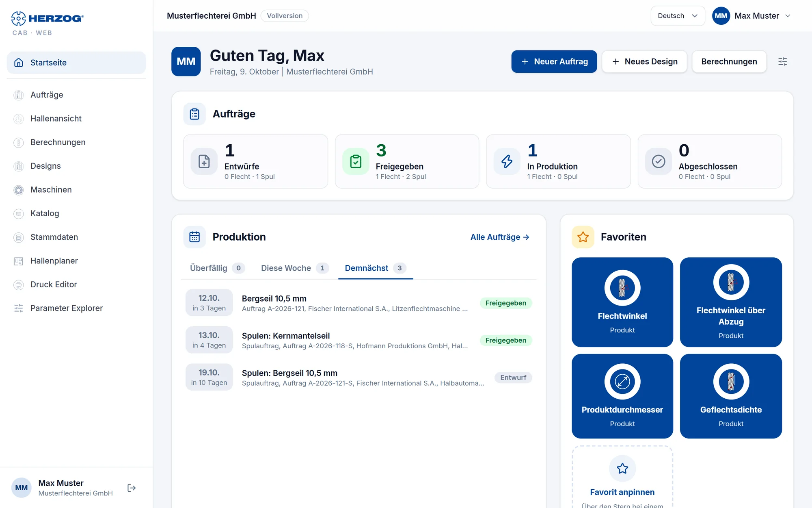Open the Spulen: Kernmantelseil order row
The width and height of the screenshot is (812, 508).
358,341
